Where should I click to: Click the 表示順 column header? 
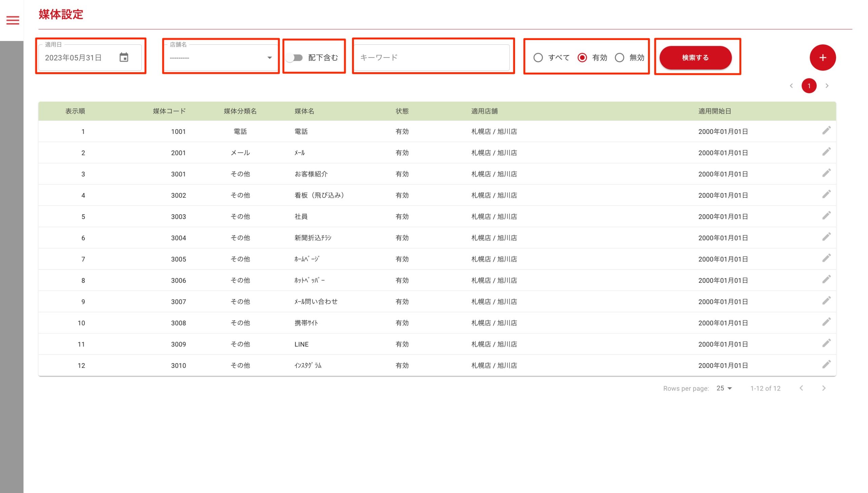pyautogui.click(x=75, y=111)
